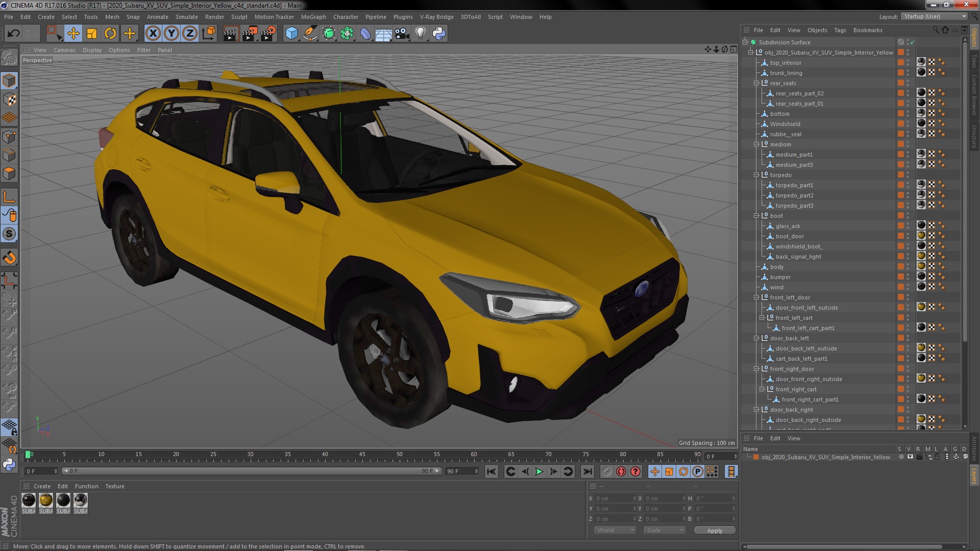Viewport: 980px width, 551px height.
Task: Click Autokeying button
Action: tap(621, 472)
